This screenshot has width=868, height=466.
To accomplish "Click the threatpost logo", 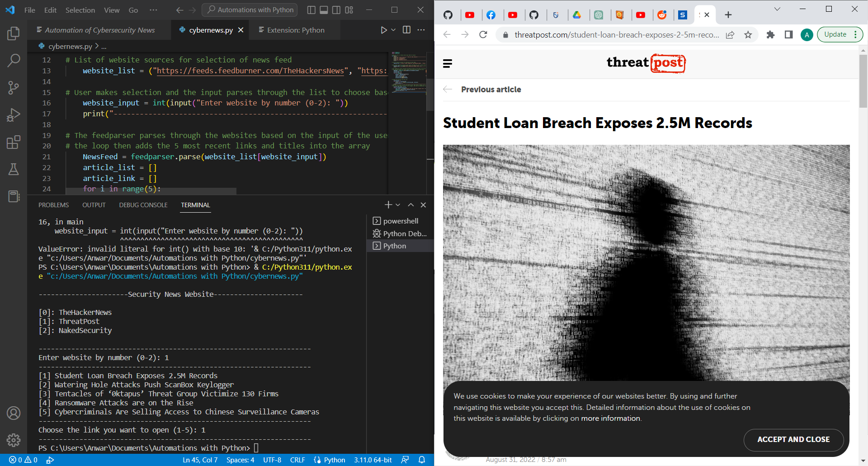I will (646, 62).
